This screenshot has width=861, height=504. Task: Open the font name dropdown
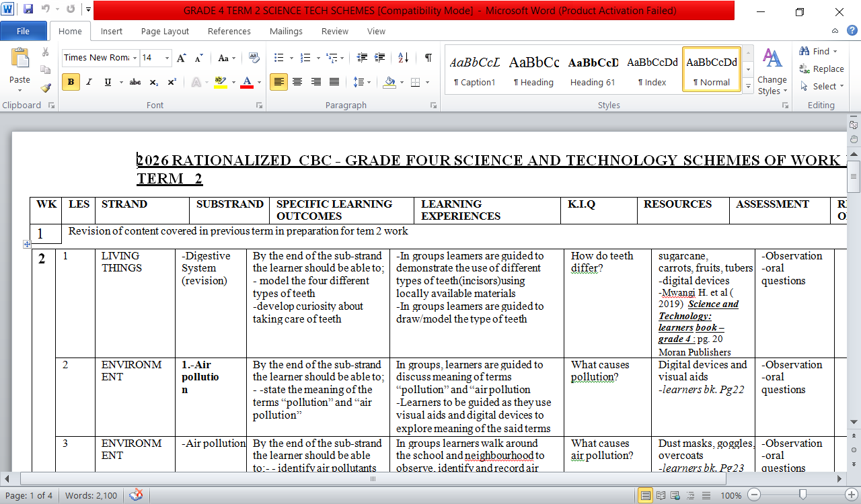pyautogui.click(x=135, y=58)
